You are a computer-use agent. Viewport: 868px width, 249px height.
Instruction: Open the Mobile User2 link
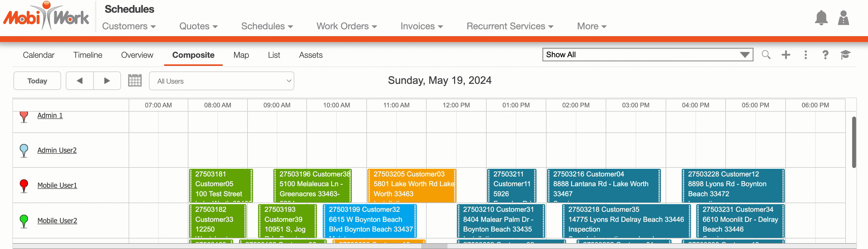[57, 221]
